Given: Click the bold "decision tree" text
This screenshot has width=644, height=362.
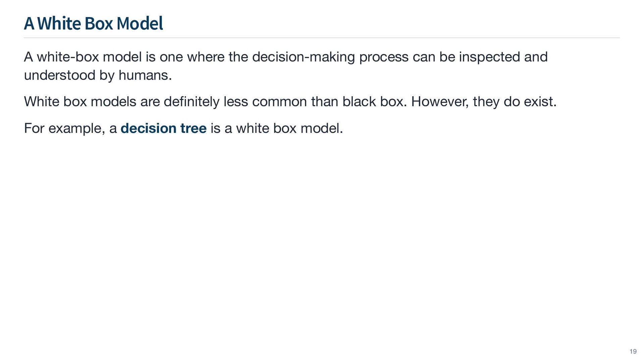Looking at the screenshot, I should click(x=163, y=128).
